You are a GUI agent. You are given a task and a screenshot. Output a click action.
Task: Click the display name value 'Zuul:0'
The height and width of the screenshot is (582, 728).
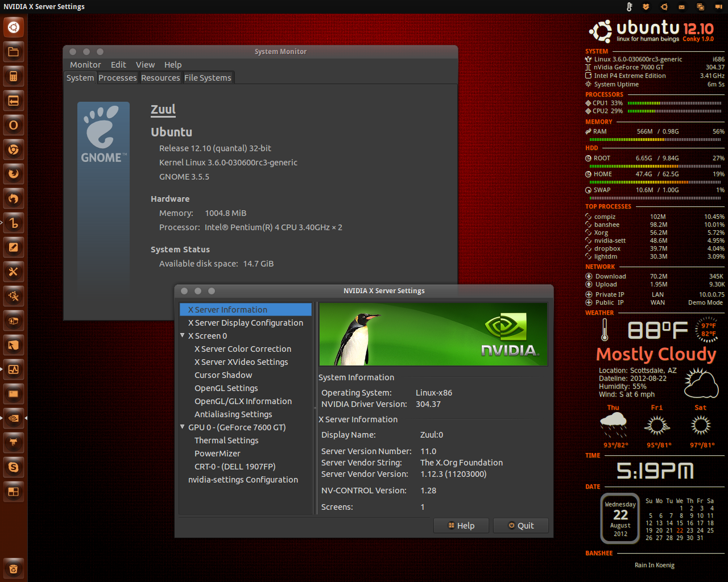(432, 435)
